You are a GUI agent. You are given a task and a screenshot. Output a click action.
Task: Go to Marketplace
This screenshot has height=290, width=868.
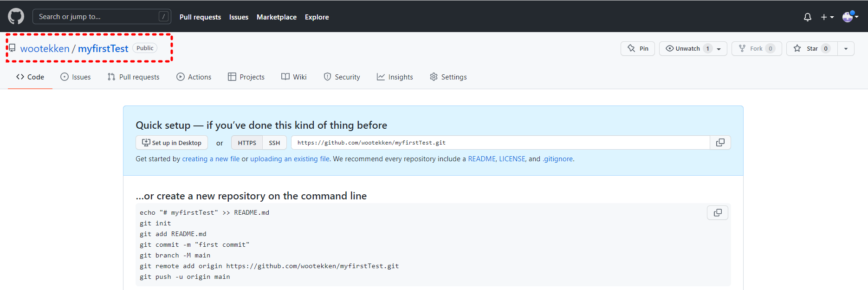pyautogui.click(x=277, y=17)
